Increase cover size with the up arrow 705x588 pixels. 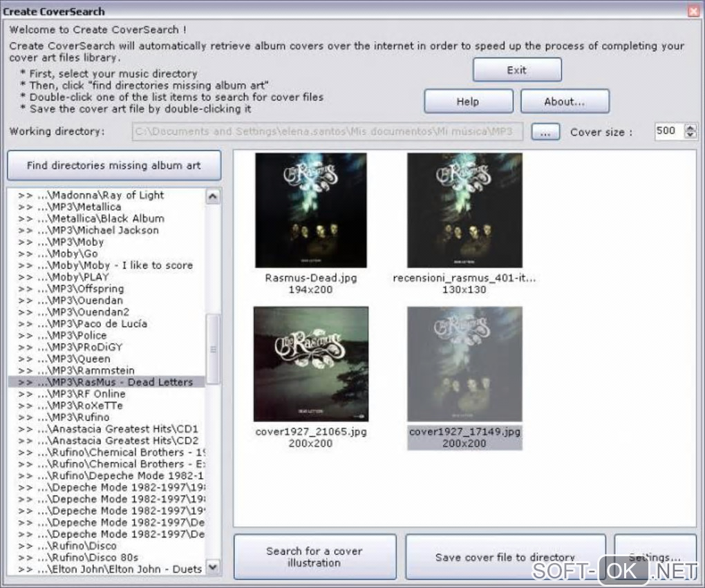pyautogui.click(x=690, y=128)
